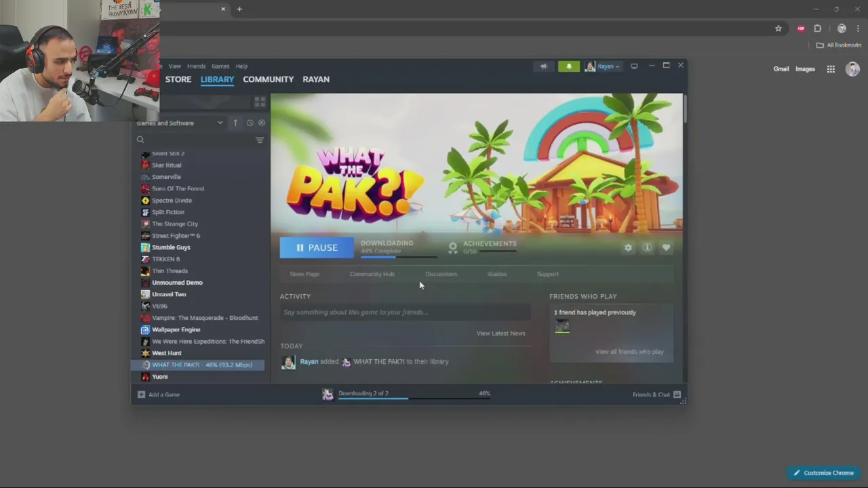The height and width of the screenshot is (488, 868).
Task: Select West Hunt in library list
Action: pyautogui.click(x=167, y=353)
